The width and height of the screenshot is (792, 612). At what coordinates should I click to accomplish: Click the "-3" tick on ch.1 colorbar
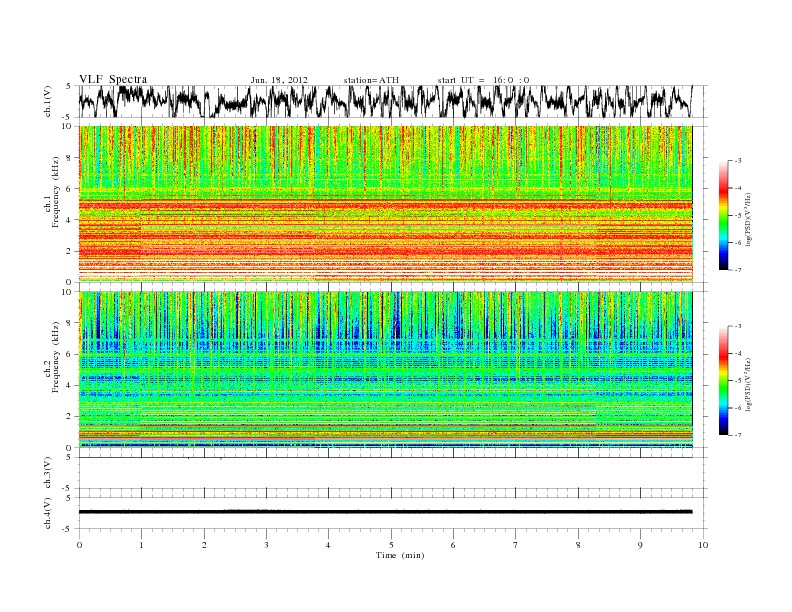tap(737, 161)
